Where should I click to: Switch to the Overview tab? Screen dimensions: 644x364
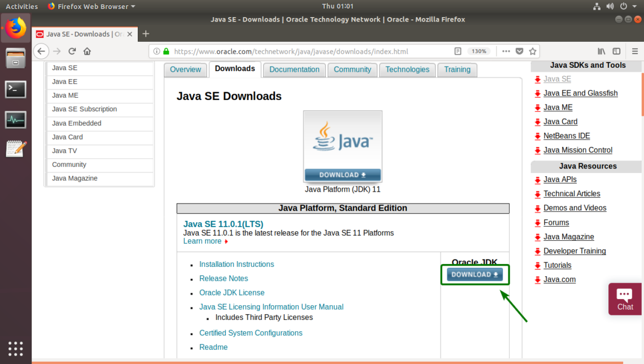(x=186, y=70)
